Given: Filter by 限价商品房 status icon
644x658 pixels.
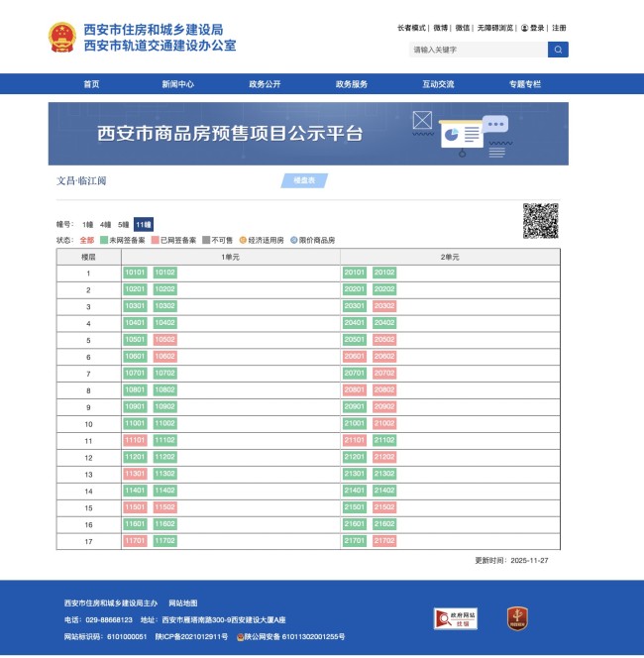Looking at the screenshot, I should [x=293, y=240].
